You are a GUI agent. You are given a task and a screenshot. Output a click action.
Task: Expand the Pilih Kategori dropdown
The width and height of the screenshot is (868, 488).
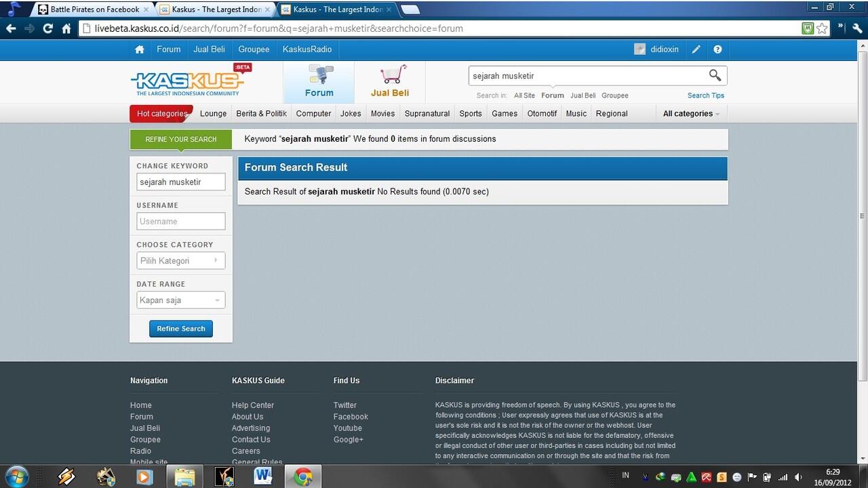[181, 261]
